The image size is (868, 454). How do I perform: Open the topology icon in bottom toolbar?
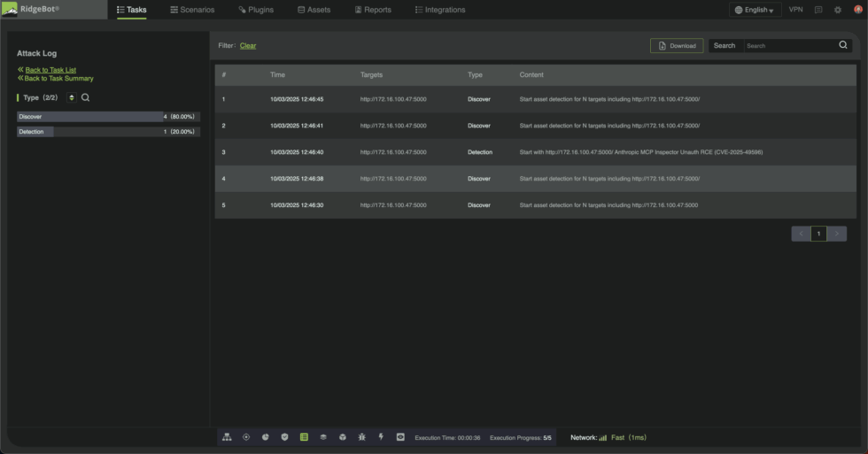pos(227,437)
